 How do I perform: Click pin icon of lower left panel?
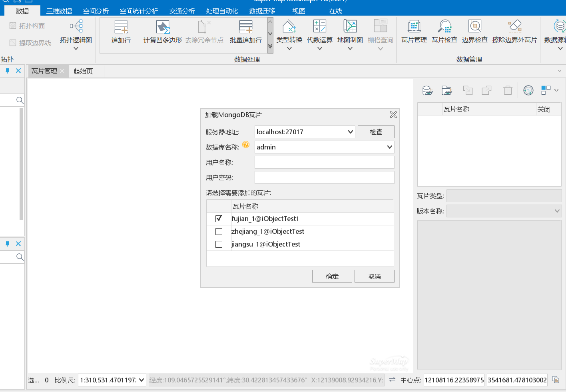7,244
